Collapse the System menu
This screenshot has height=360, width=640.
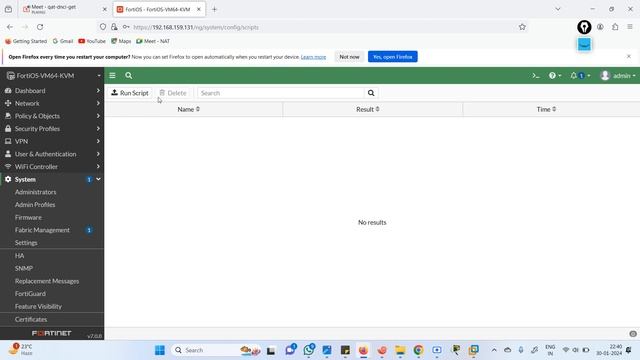pos(52,179)
